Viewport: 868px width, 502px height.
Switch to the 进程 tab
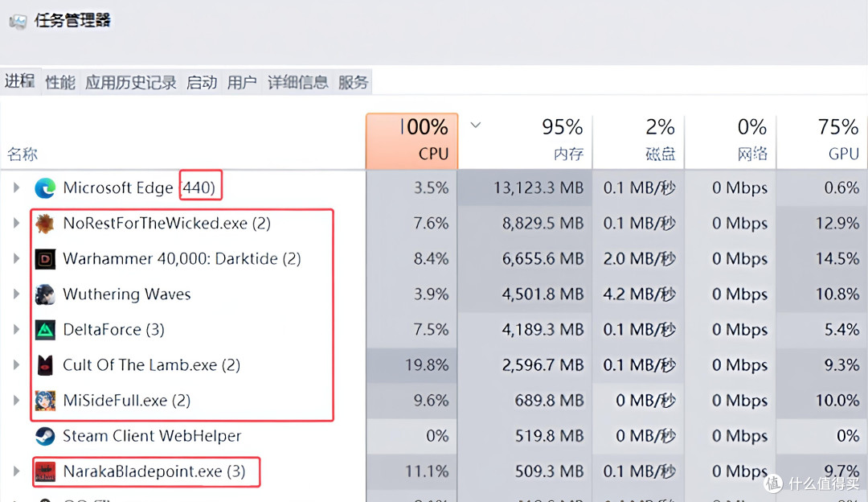20,81
